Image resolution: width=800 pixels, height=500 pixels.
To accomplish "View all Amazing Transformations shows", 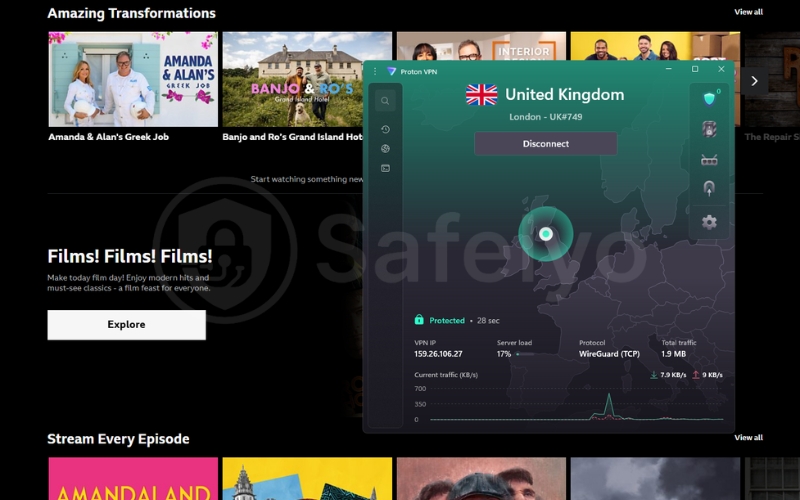I will click(x=748, y=12).
